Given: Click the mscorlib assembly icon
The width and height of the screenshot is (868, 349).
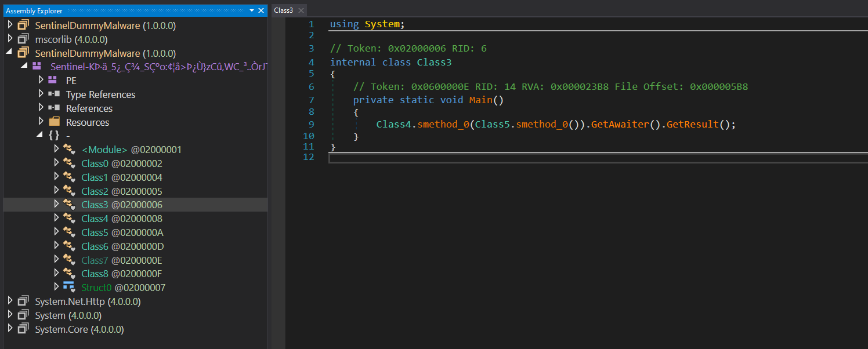Looking at the screenshot, I should (23, 39).
